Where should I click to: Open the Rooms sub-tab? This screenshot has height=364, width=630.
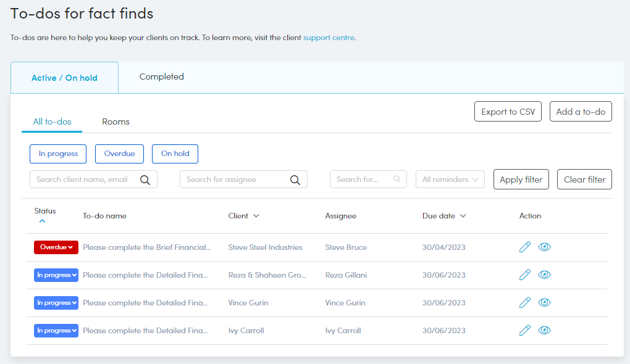pos(115,122)
